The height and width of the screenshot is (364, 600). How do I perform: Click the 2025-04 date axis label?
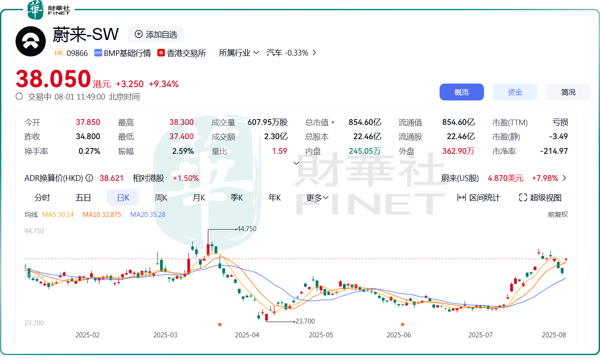(x=247, y=335)
